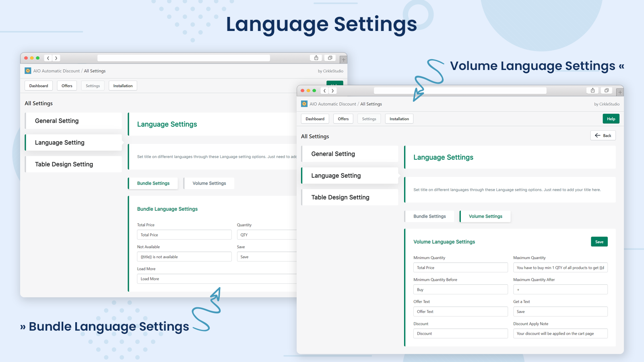
Task: Click the Back button with the arrow
Action: pos(603,136)
